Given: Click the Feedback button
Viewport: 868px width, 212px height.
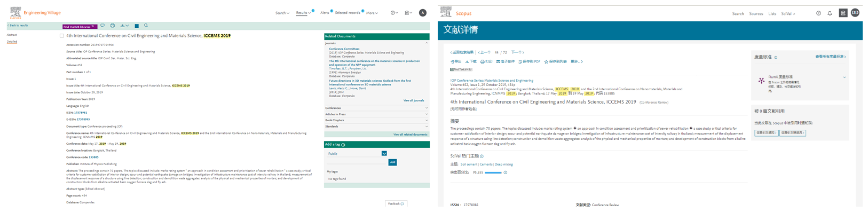Looking at the screenshot, I should [396, 203].
